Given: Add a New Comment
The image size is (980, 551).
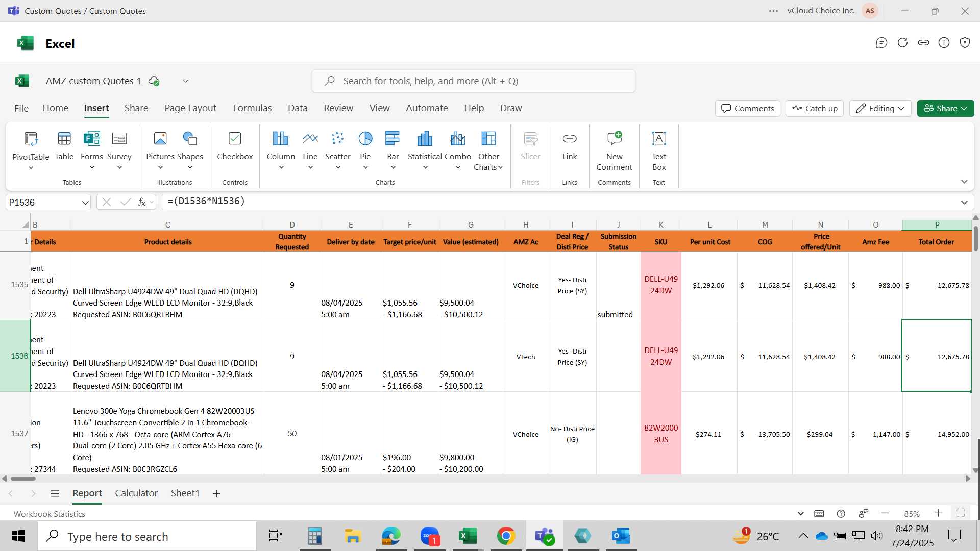Looking at the screenshot, I should [615, 151].
